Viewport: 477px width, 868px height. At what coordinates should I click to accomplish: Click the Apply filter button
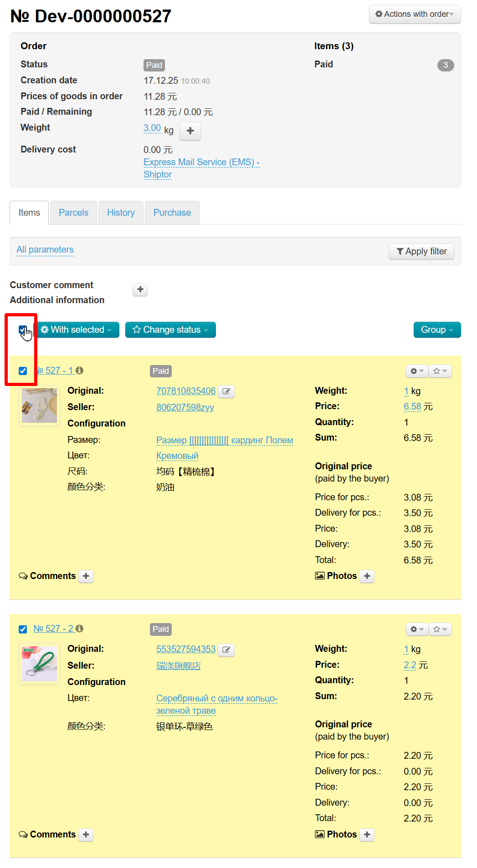coord(421,251)
